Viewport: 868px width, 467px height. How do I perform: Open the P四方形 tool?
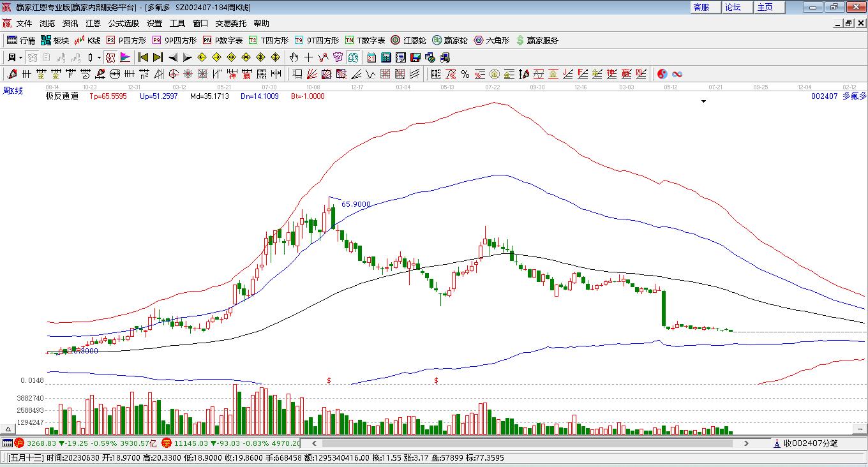point(126,40)
